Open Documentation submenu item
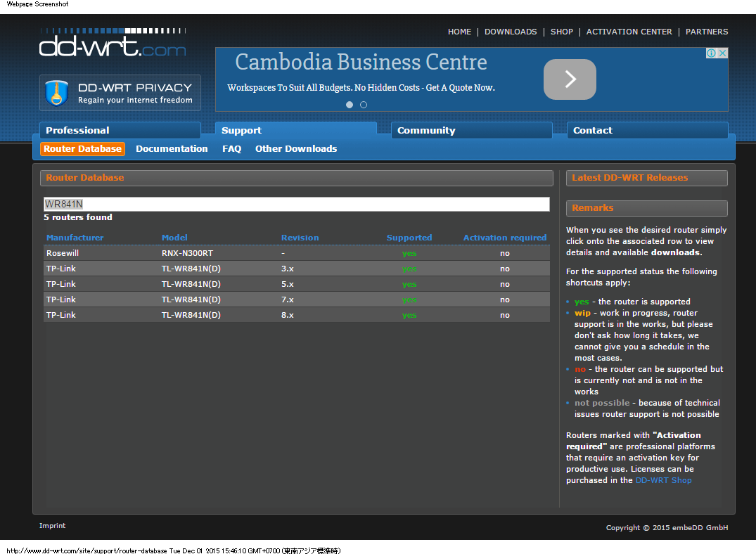The image size is (756, 554). [x=172, y=149]
